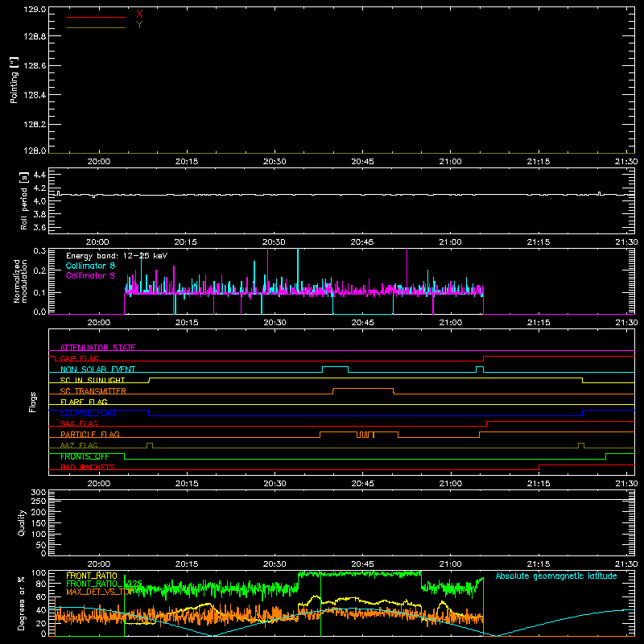This screenshot has height=644, width=644.
Task: Click the SC_IN_SUNLIGHT flag label
Action: tap(93, 380)
